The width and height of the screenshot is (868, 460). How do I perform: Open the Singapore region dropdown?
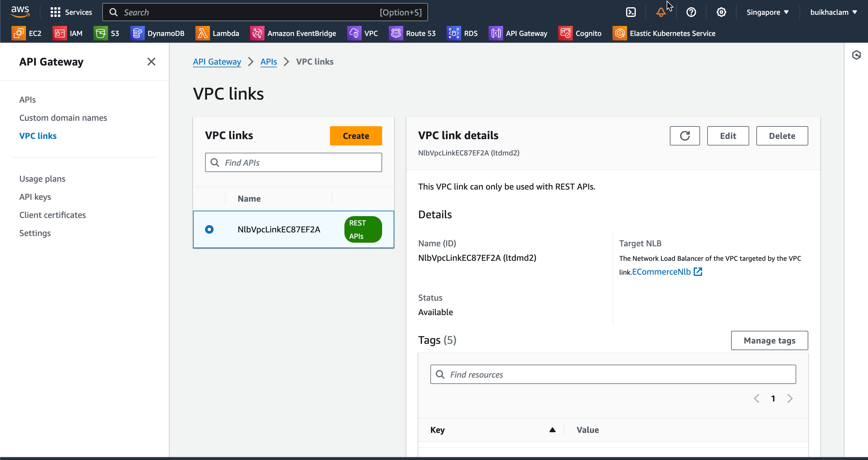coord(767,12)
